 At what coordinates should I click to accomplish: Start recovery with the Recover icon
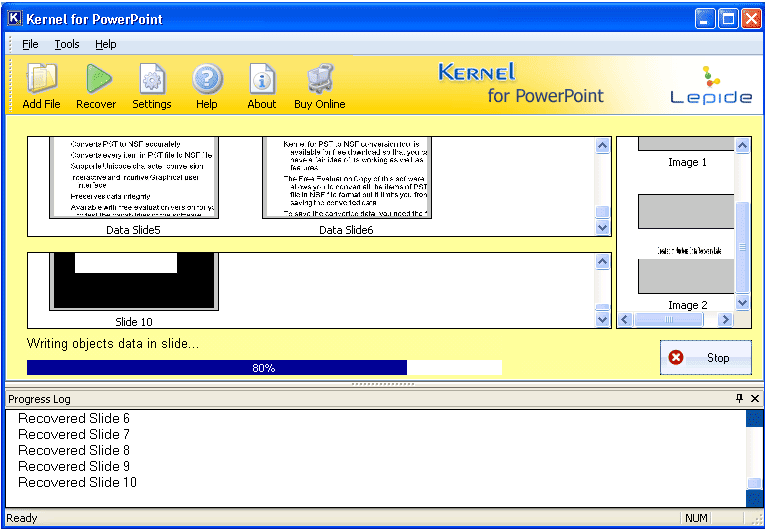[99, 78]
